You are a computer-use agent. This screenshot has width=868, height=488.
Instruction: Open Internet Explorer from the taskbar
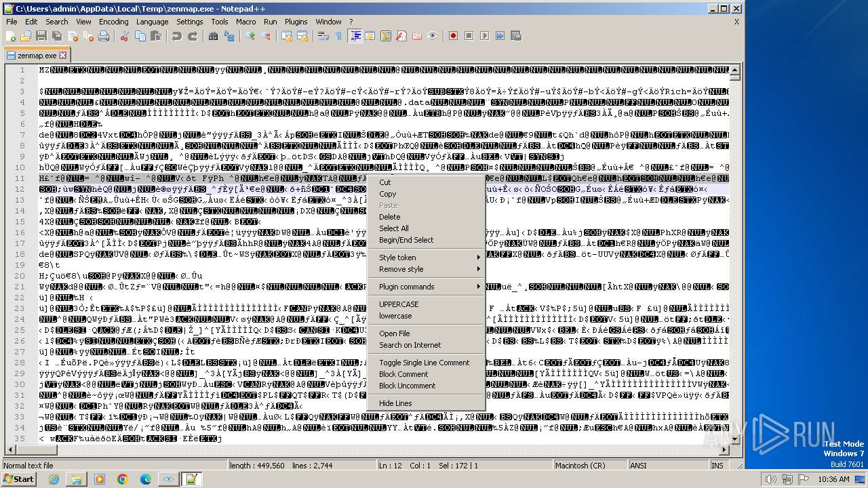54,479
